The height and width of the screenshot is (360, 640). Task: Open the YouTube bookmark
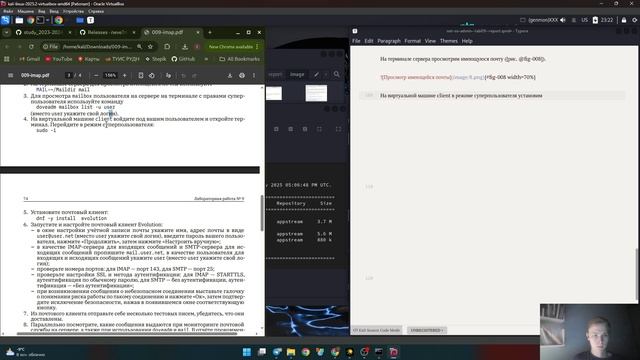(58, 59)
